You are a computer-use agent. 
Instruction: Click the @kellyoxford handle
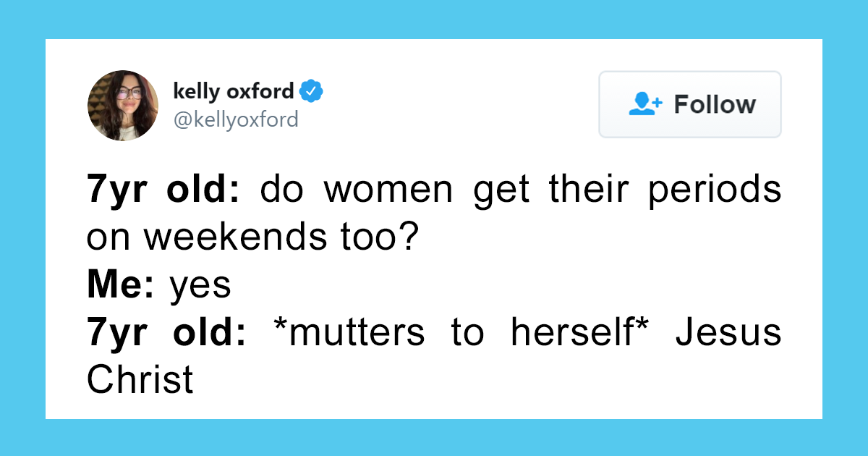coord(236,119)
